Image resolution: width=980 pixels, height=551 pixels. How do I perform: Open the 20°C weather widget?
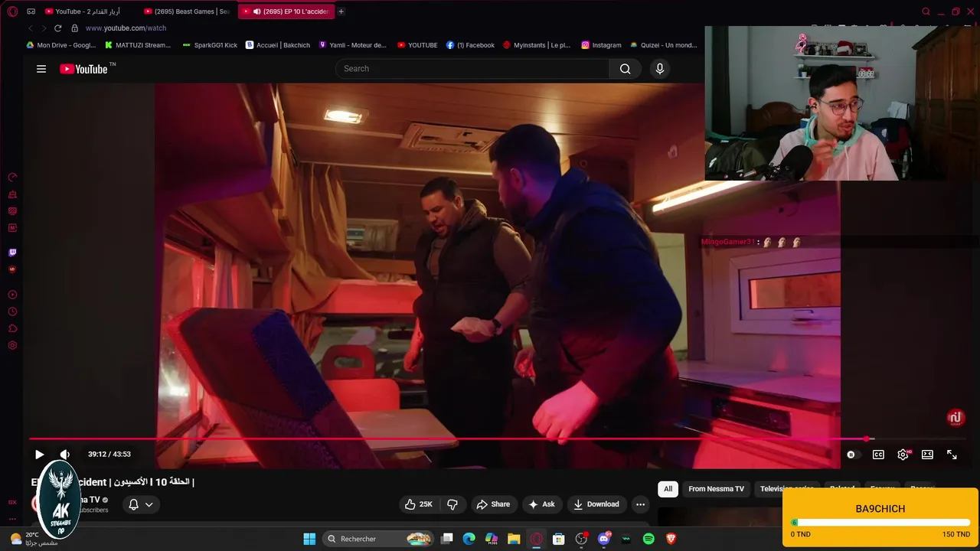point(32,539)
